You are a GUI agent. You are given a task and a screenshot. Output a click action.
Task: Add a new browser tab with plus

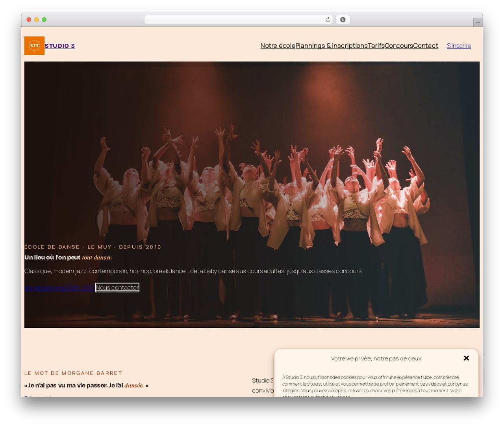tap(478, 22)
